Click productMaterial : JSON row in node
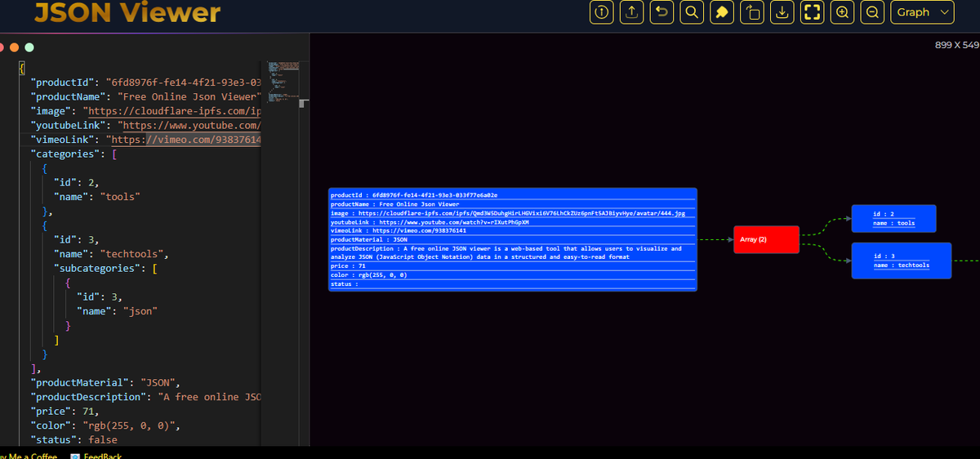Screen dimensions: 980x459 coord(512,240)
